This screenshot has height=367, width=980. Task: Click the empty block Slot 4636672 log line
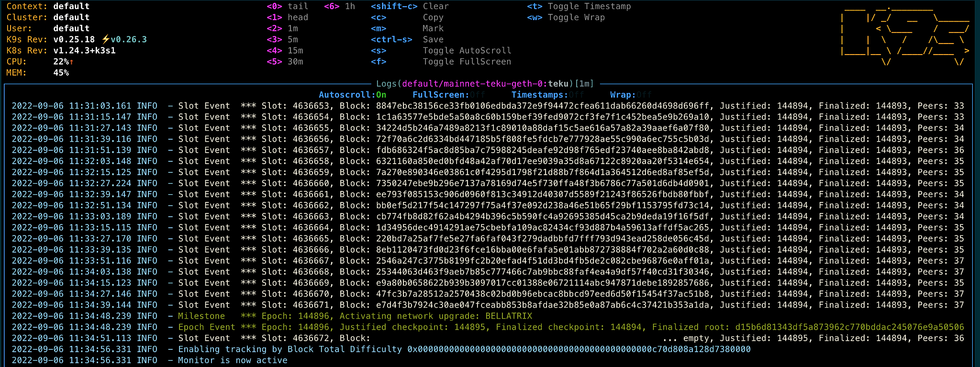[488, 338]
